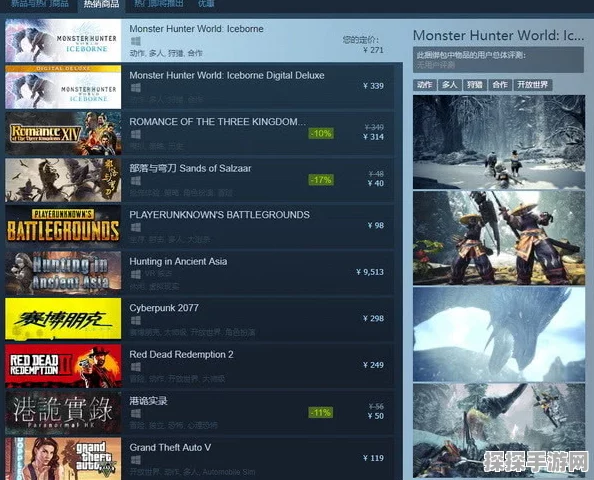The width and height of the screenshot is (594, 480).
Task: Click Battlegrounds capsule image
Action: 63,227
